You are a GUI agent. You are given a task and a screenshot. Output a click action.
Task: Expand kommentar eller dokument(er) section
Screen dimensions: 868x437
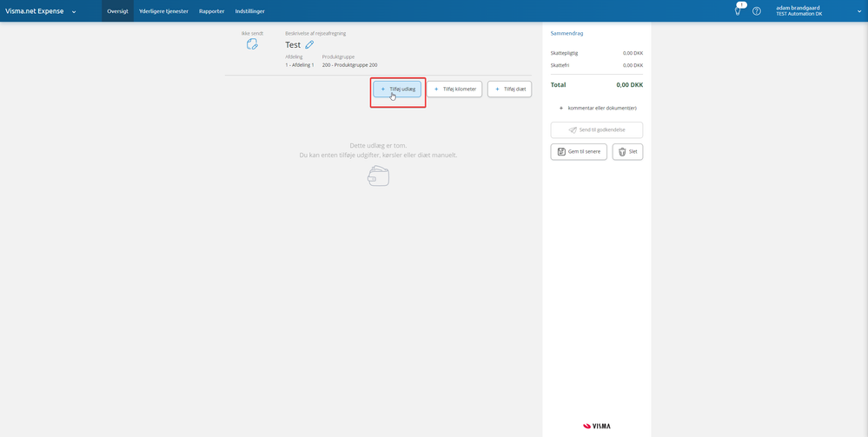coord(597,108)
